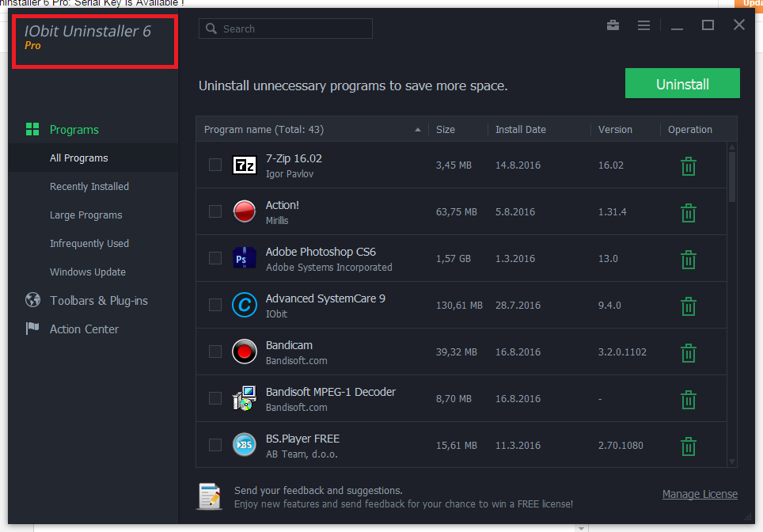Click the Operation column header
The image size is (763, 532).
point(689,130)
